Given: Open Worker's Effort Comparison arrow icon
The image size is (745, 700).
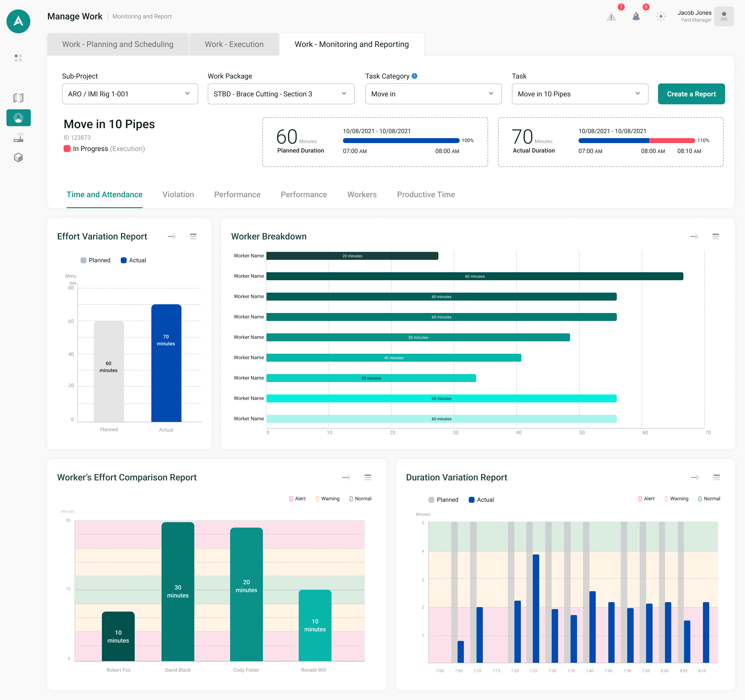Looking at the screenshot, I should 346,477.
